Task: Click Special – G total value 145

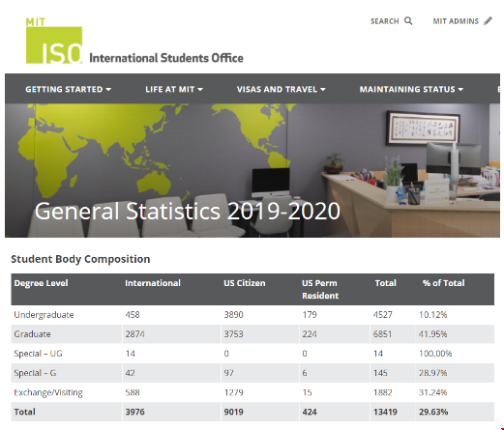Action: (380, 373)
